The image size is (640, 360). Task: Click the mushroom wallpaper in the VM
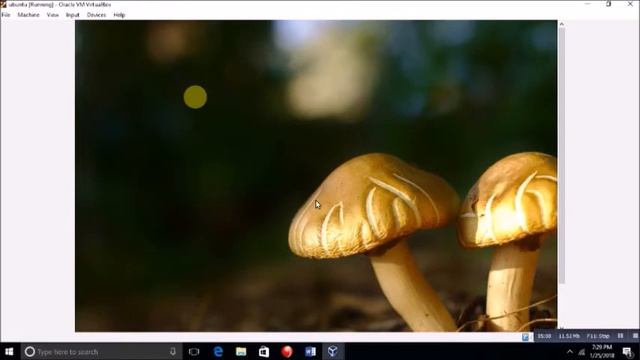pyautogui.click(x=316, y=176)
